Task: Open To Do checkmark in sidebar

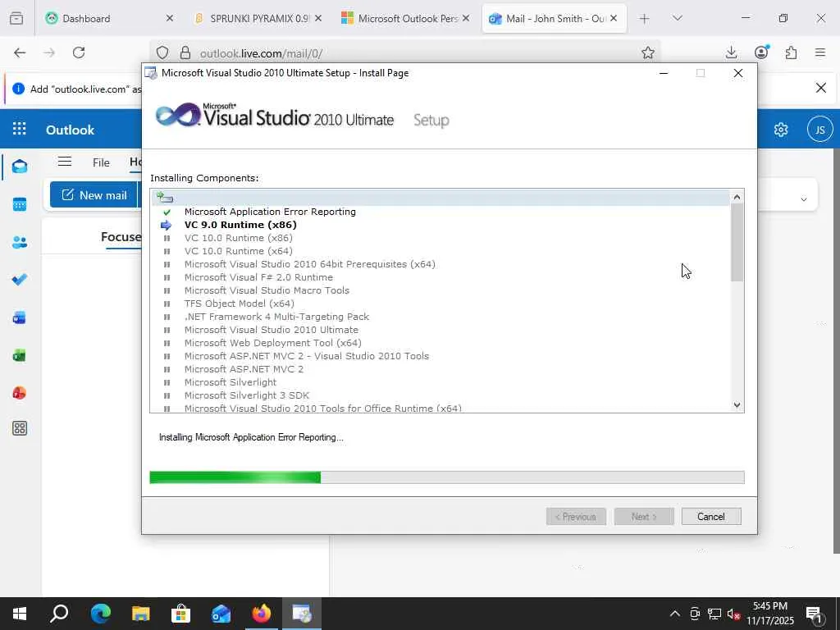Action: pos(20,280)
